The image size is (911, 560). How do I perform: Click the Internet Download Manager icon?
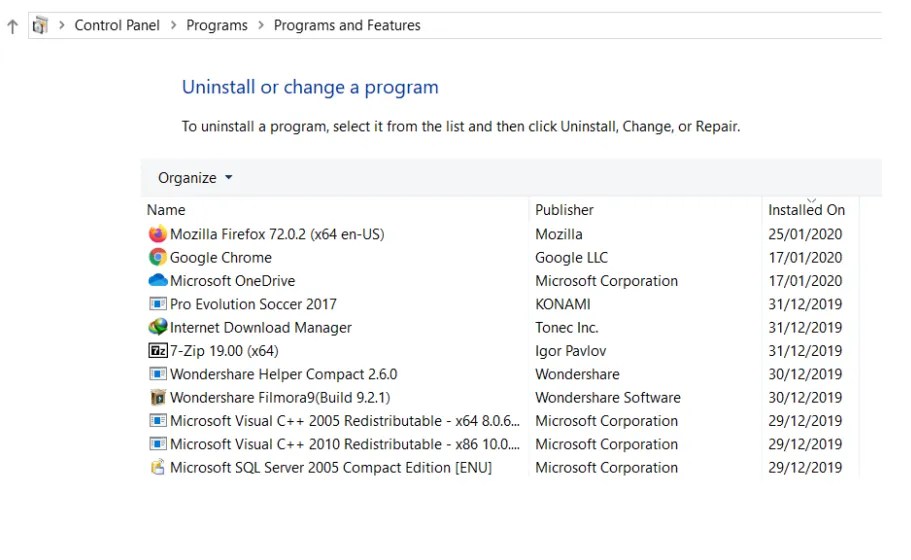pos(157,327)
